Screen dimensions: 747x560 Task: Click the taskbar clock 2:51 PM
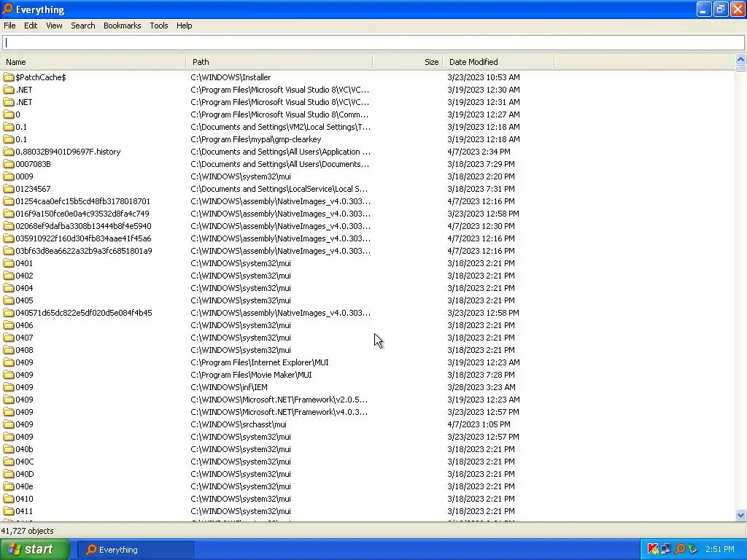pos(720,550)
